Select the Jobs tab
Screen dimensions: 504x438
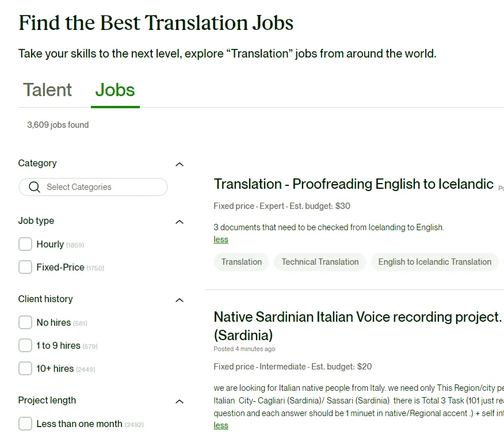pyautogui.click(x=114, y=90)
